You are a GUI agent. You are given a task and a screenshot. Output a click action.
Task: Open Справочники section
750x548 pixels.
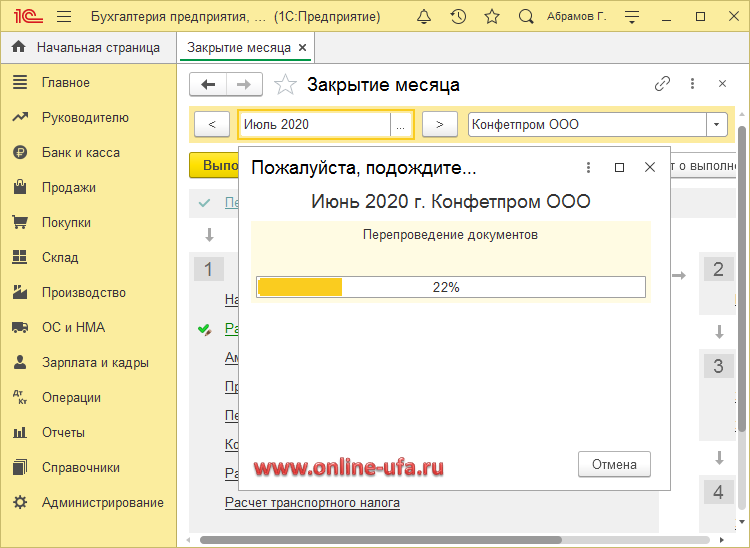coord(81,467)
